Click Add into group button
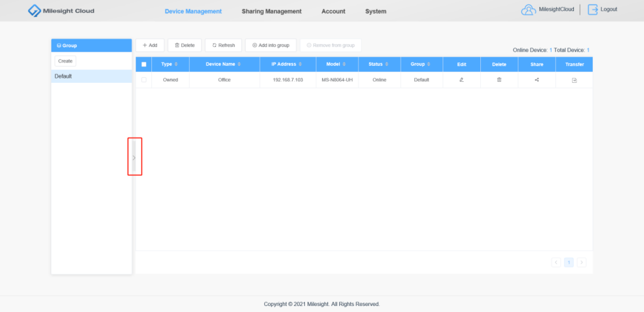The width and height of the screenshot is (644, 312). (x=271, y=45)
